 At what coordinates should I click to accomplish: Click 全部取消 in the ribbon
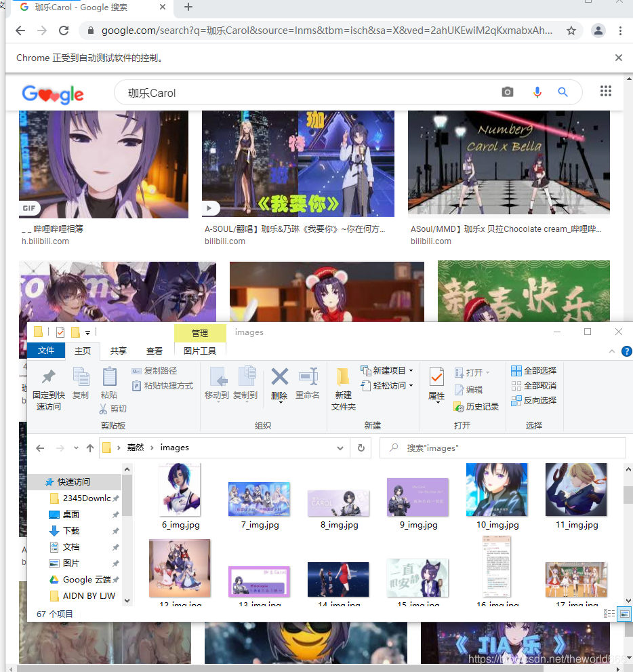click(533, 386)
